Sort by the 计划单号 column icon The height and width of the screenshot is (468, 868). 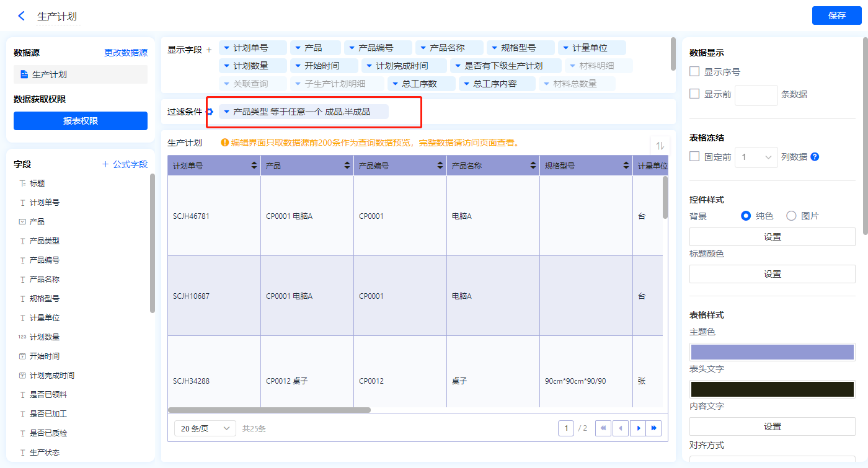click(x=254, y=166)
